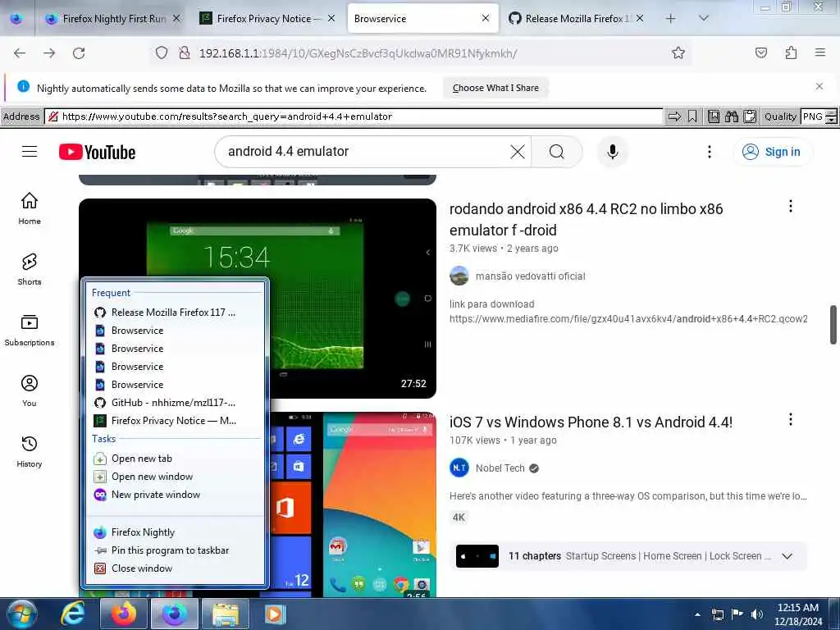Click the Nobel Tech channel name
The width and height of the screenshot is (840, 630).
tap(500, 468)
